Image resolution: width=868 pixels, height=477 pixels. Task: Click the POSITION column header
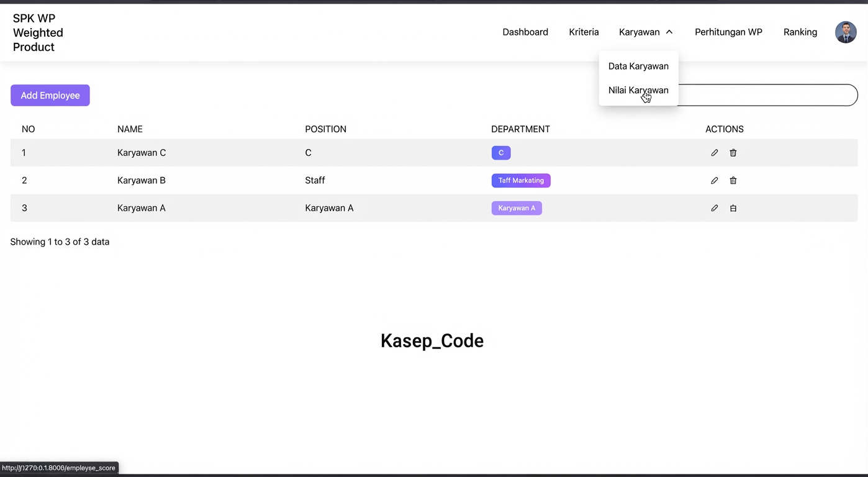point(325,129)
